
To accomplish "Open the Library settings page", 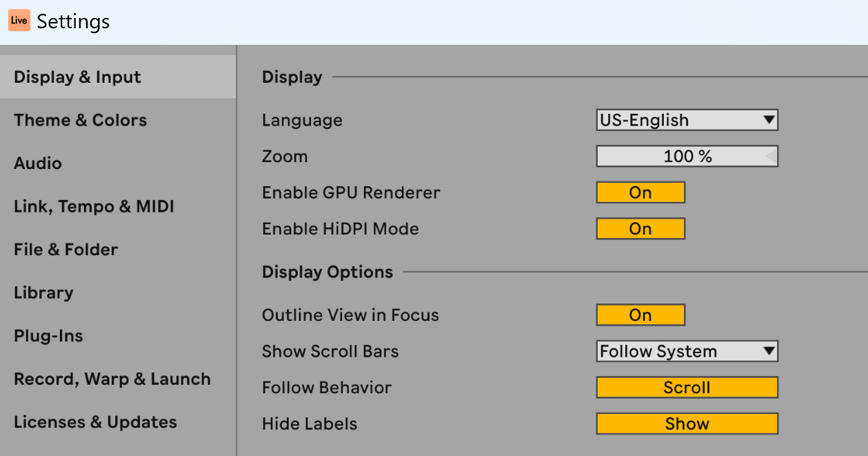I will click(43, 293).
